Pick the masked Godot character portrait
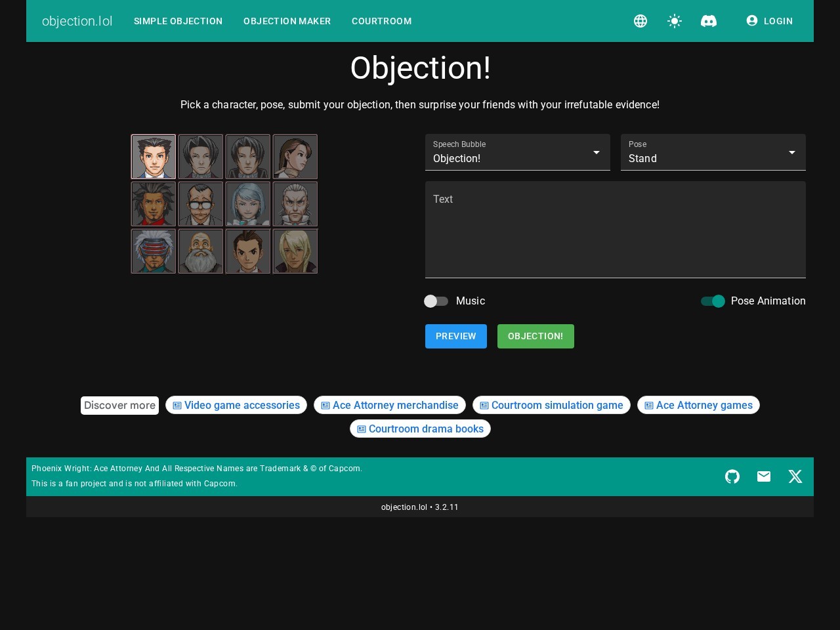Viewport: 840px width, 630px height. 154,251
